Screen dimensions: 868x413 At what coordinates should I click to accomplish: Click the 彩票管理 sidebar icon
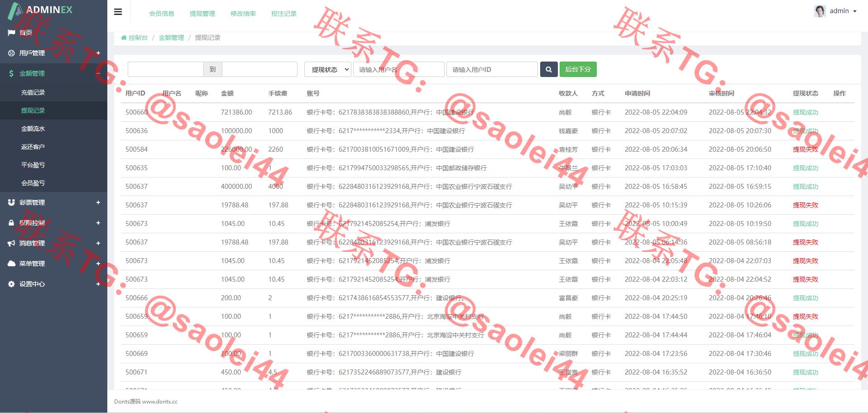click(x=11, y=202)
